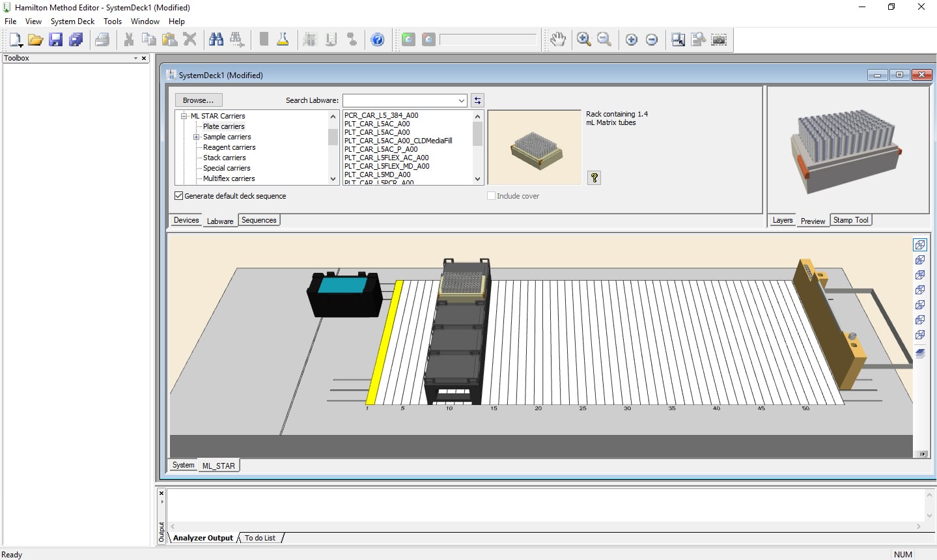The height and width of the screenshot is (560, 937).
Task: Click the zoom in magnifier icon
Action: (584, 40)
